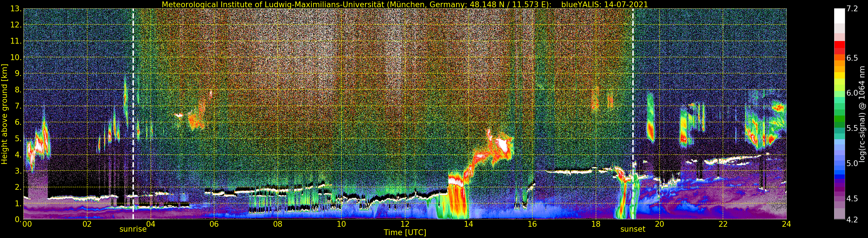Select height-axis tick label "2."
Image resolution: width=868 pixels, height=238 pixels.
pos(18,187)
